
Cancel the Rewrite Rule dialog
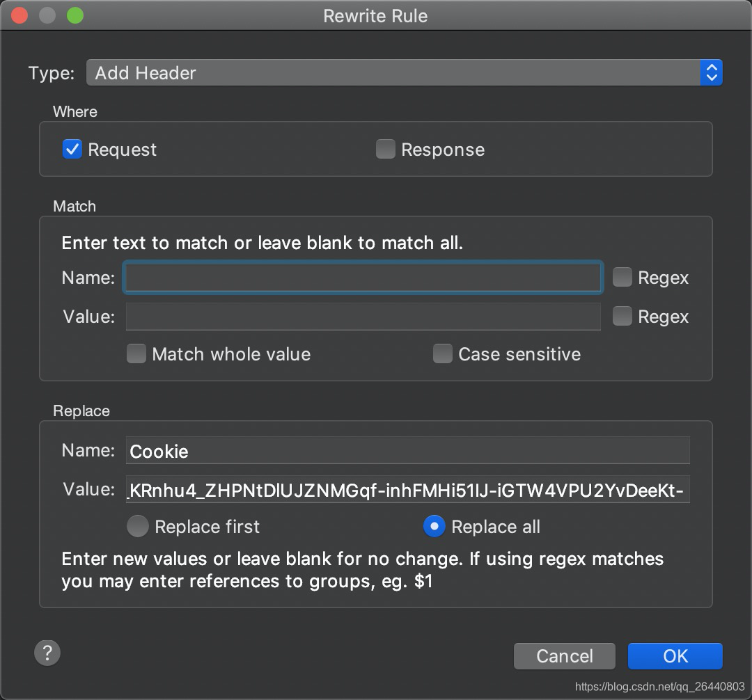(x=565, y=656)
